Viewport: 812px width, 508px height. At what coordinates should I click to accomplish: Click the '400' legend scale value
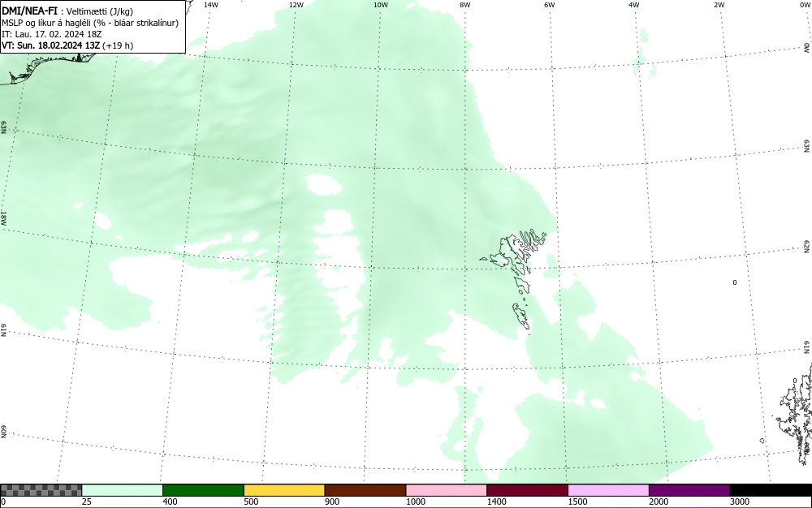click(x=170, y=502)
